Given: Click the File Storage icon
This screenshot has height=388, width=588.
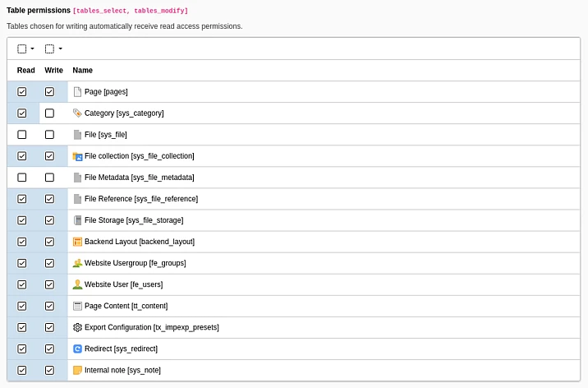Looking at the screenshot, I should click(x=77, y=220).
